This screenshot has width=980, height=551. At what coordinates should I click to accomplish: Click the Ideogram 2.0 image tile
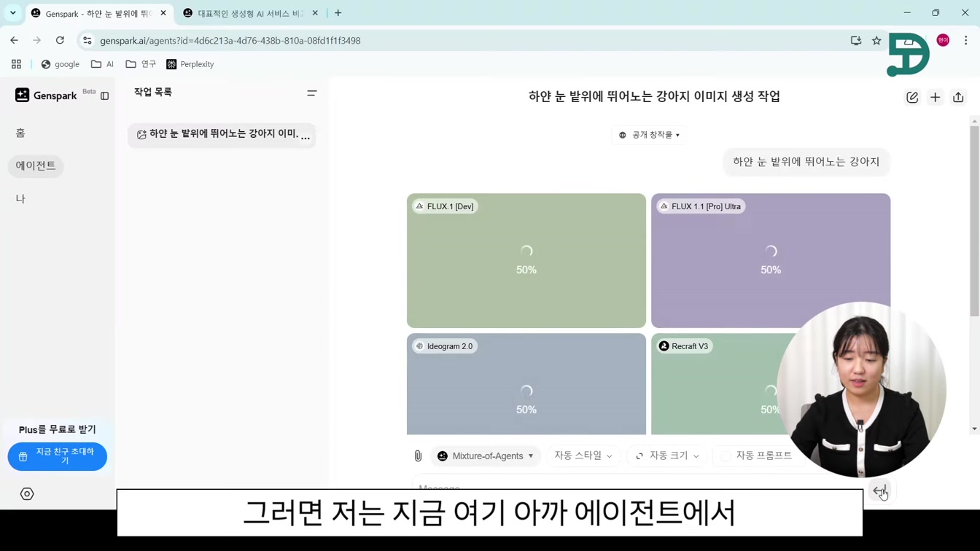click(526, 384)
